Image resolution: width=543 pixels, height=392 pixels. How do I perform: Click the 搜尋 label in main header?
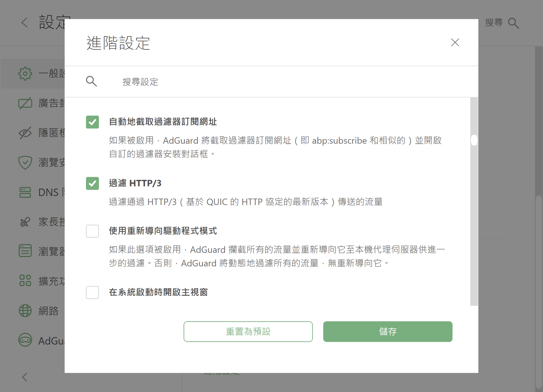point(494,23)
